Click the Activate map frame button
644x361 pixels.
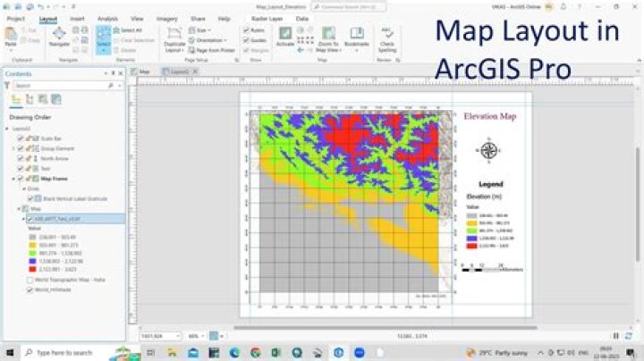point(285,37)
